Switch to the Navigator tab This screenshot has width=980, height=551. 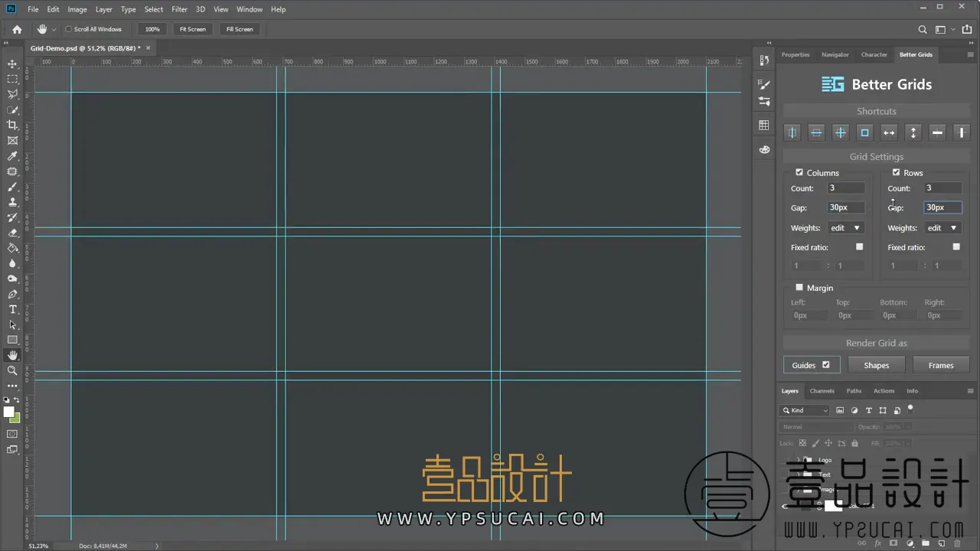[x=835, y=54]
